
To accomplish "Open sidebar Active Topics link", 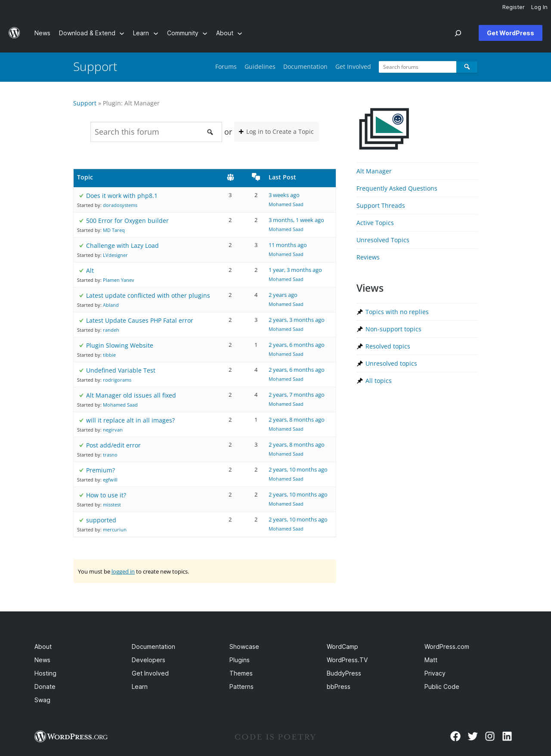I will point(375,223).
